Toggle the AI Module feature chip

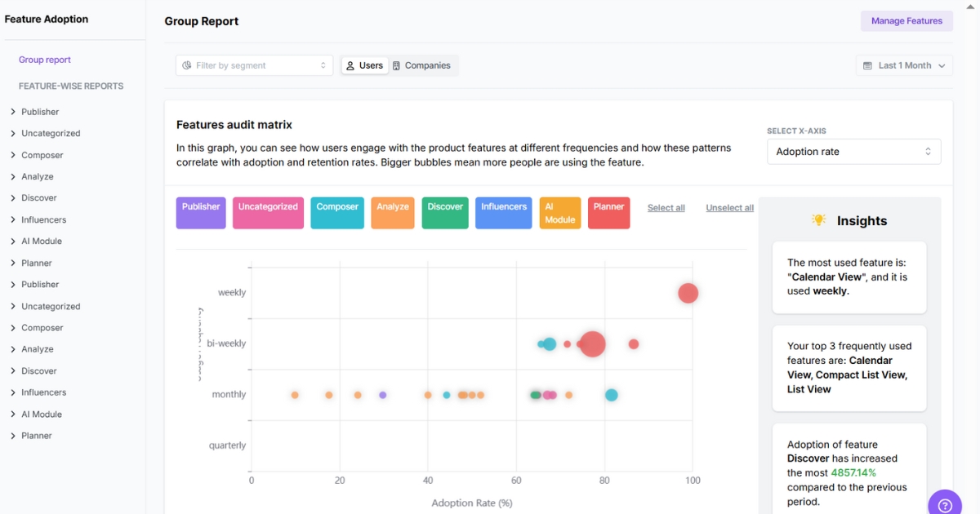click(x=559, y=213)
